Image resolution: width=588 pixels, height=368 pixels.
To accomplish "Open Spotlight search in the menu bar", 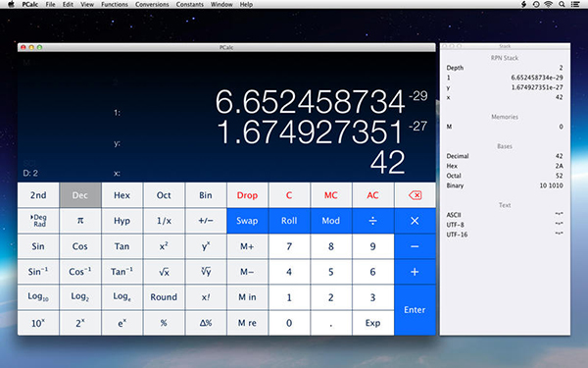I will coord(562,5).
